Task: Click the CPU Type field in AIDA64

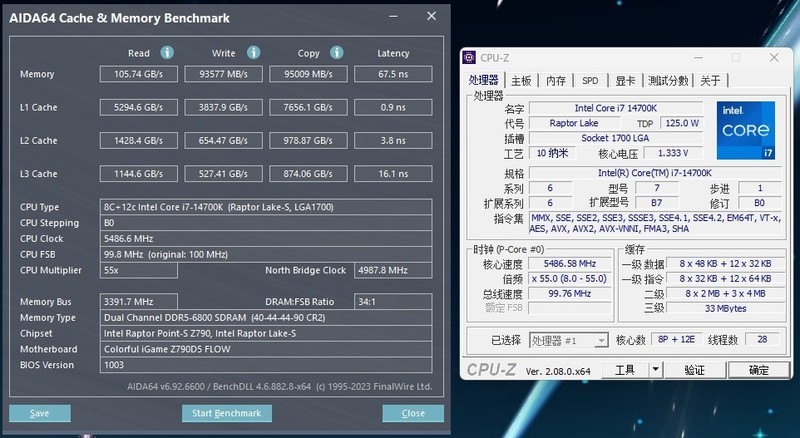Action: (x=266, y=207)
